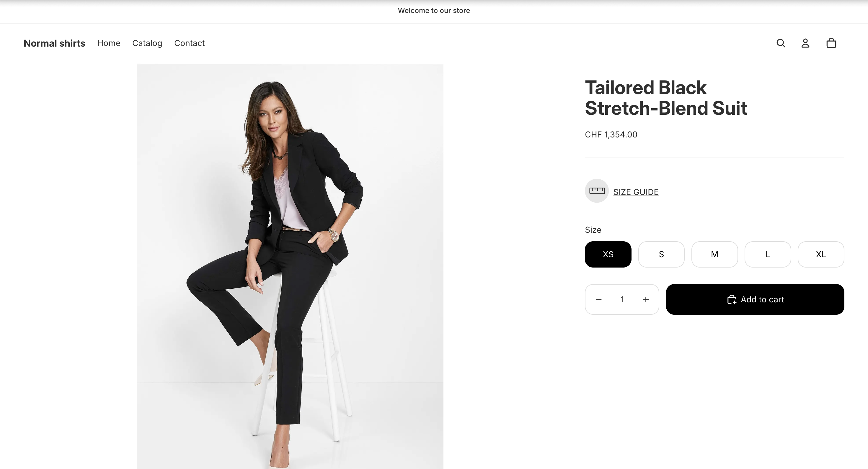Increase quantity with the plus icon

pos(646,299)
